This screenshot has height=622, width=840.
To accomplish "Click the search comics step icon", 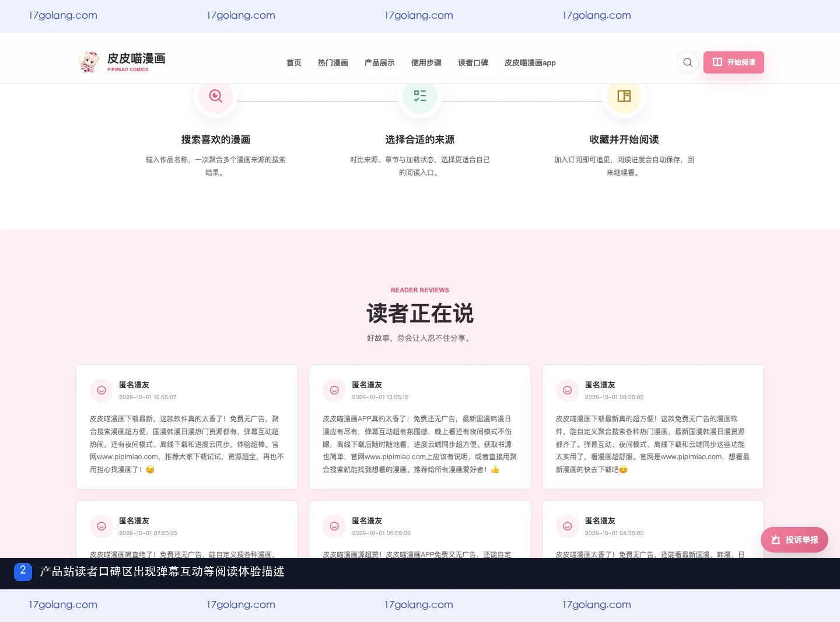I will pyautogui.click(x=216, y=96).
